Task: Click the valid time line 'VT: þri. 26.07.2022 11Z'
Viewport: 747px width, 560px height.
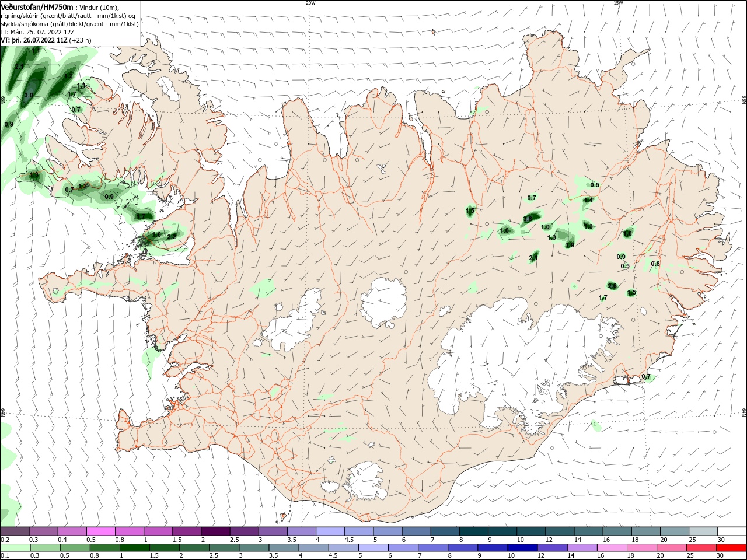Action: (x=34, y=40)
